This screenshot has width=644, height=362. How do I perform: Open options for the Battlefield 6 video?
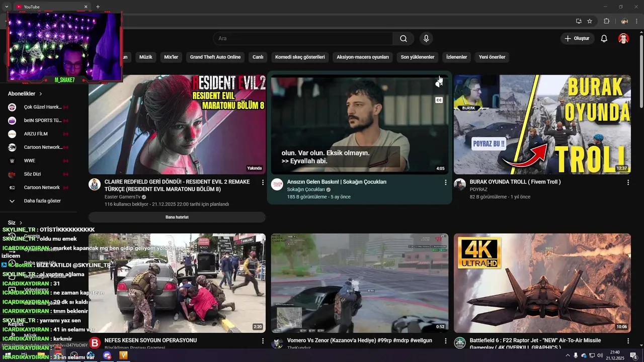(628, 341)
